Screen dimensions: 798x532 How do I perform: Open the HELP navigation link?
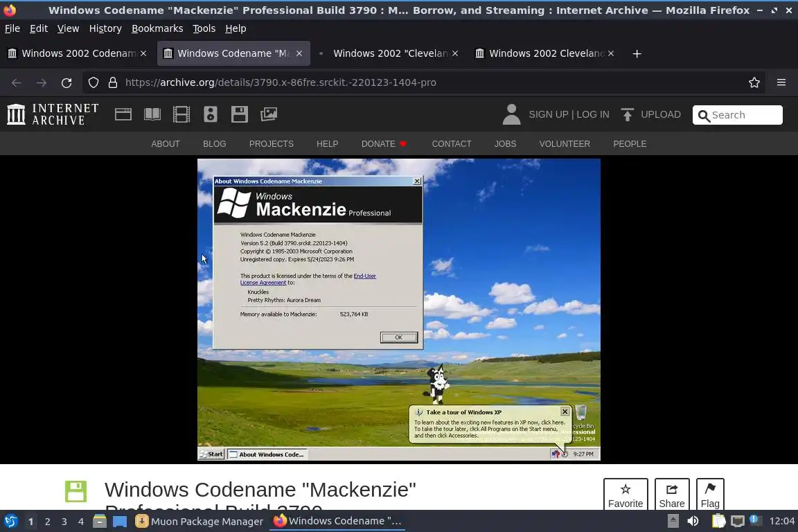point(327,144)
